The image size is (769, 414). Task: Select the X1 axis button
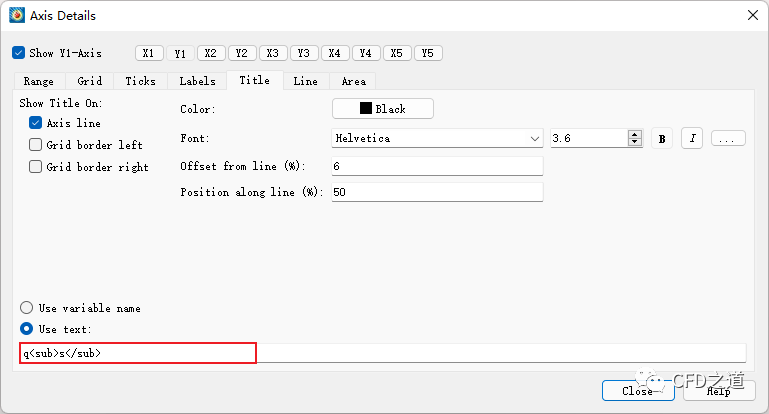(x=148, y=53)
